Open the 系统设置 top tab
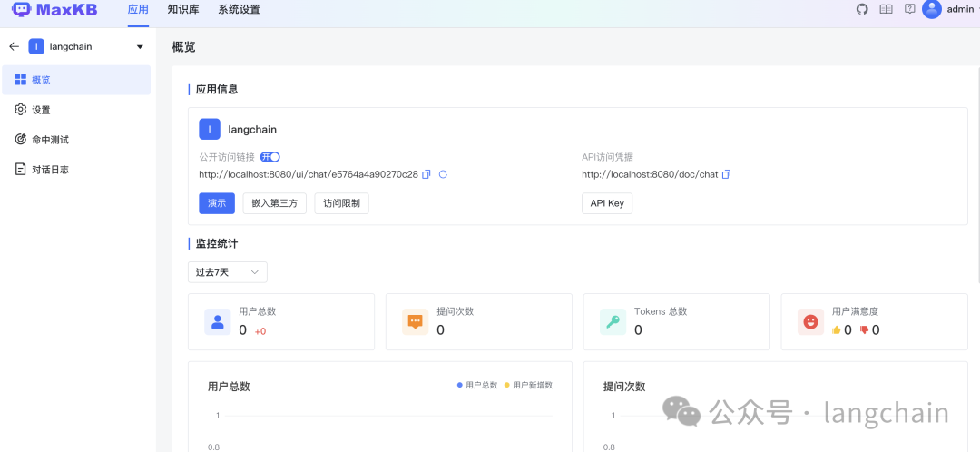The height and width of the screenshot is (452, 980). (x=239, y=9)
